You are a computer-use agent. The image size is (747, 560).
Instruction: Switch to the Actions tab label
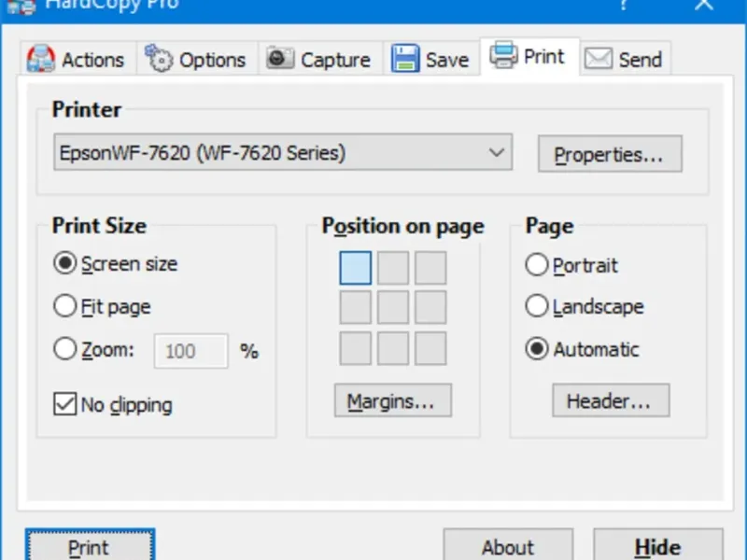[92, 60]
